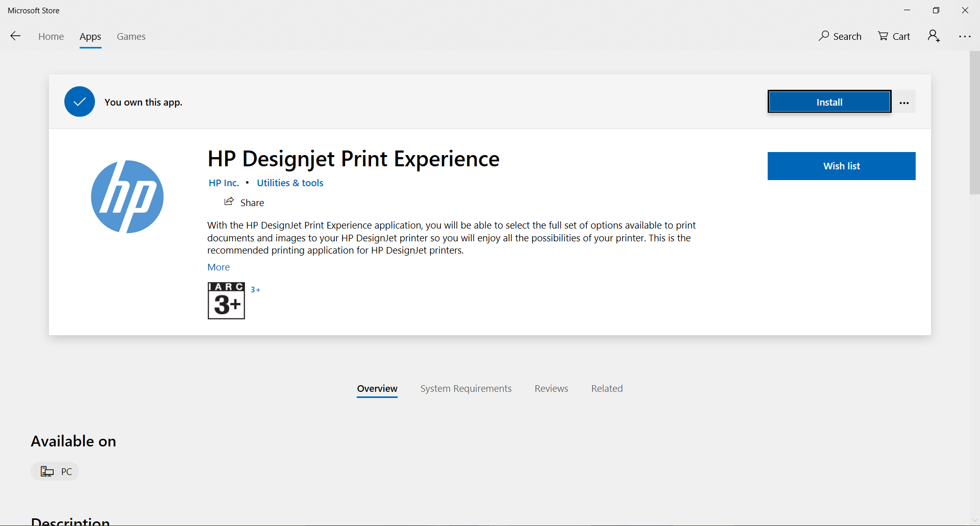Click the HP logo app icon

pyautogui.click(x=127, y=196)
